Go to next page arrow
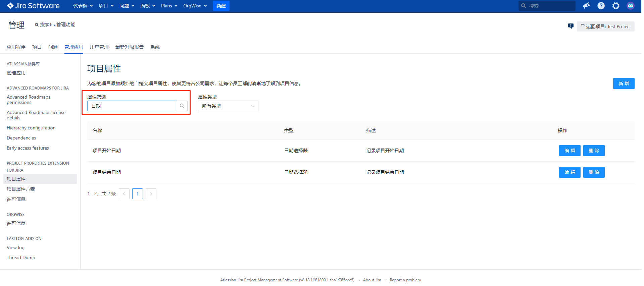 click(151, 194)
